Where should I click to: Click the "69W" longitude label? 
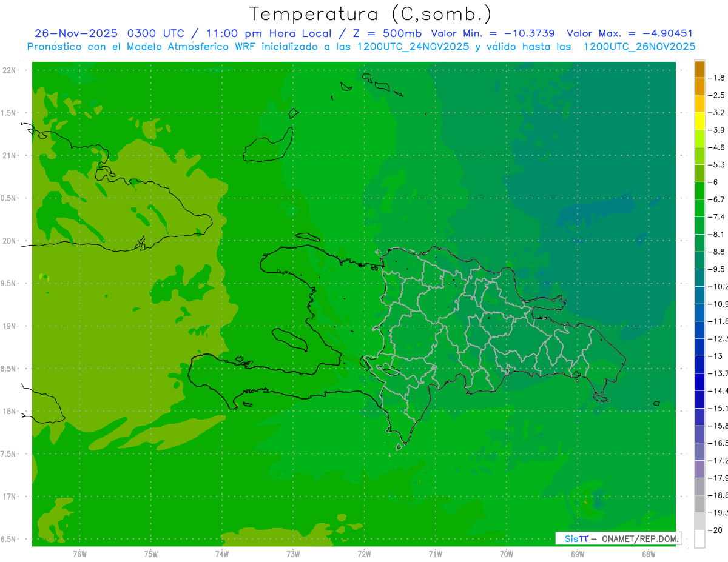coord(578,554)
